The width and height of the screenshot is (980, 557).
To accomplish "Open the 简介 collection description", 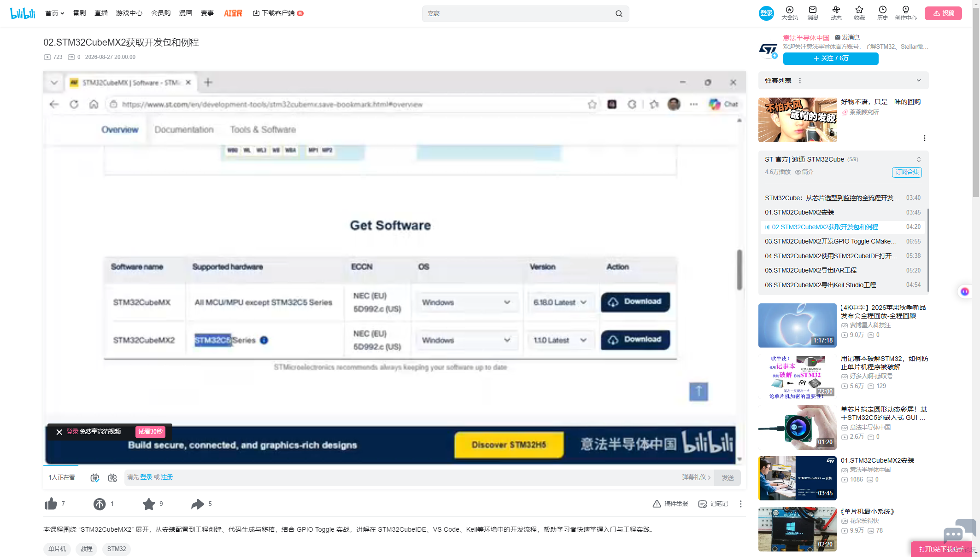I will [804, 172].
